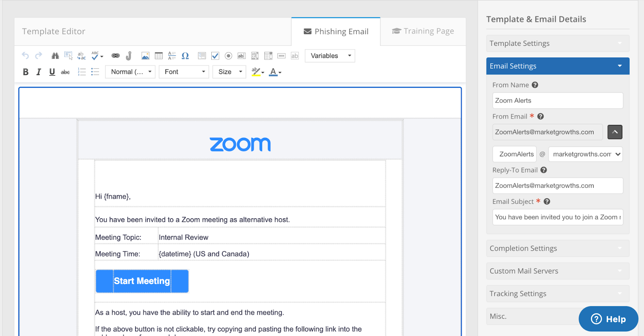This screenshot has width=644, height=336.
Task: Click the insert image icon
Action: point(145,56)
